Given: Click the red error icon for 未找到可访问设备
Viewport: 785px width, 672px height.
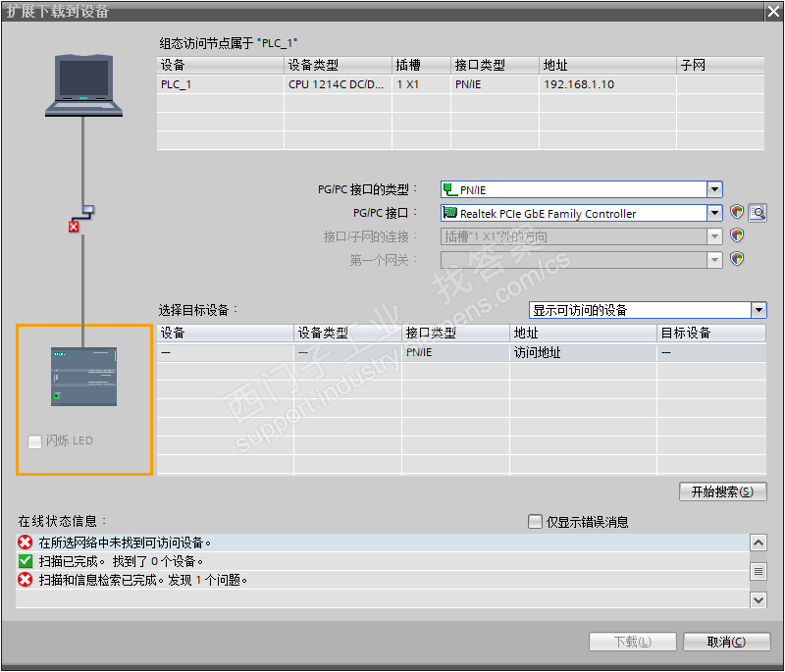Looking at the screenshot, I should (26, 543).
